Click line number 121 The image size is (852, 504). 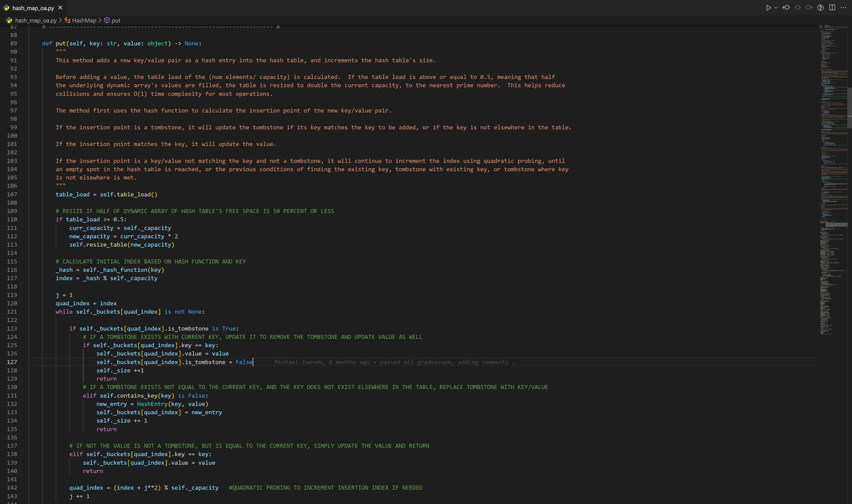(x=12, y=312)
